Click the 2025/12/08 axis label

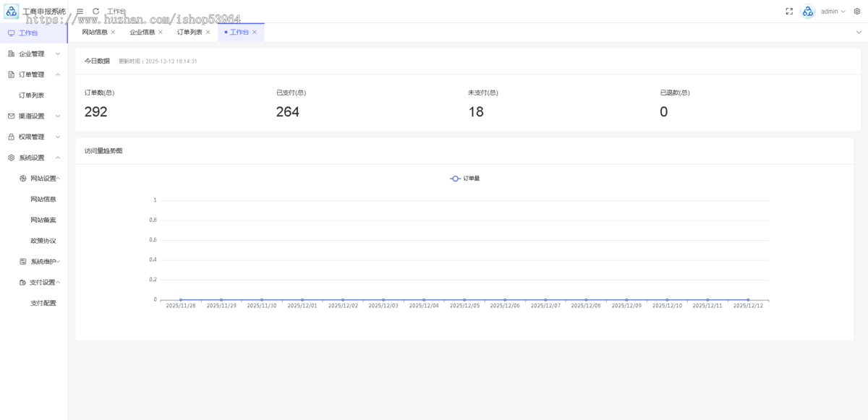[586, 306]
